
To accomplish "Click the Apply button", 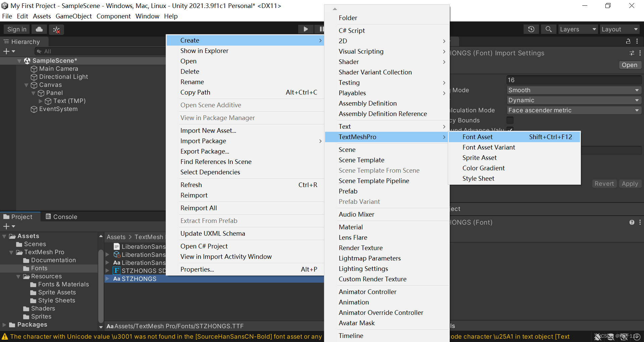I will pos(630,184).
